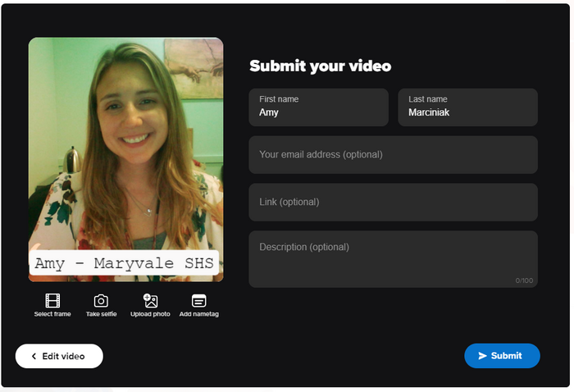Click into the email address field

coord(393,155)
